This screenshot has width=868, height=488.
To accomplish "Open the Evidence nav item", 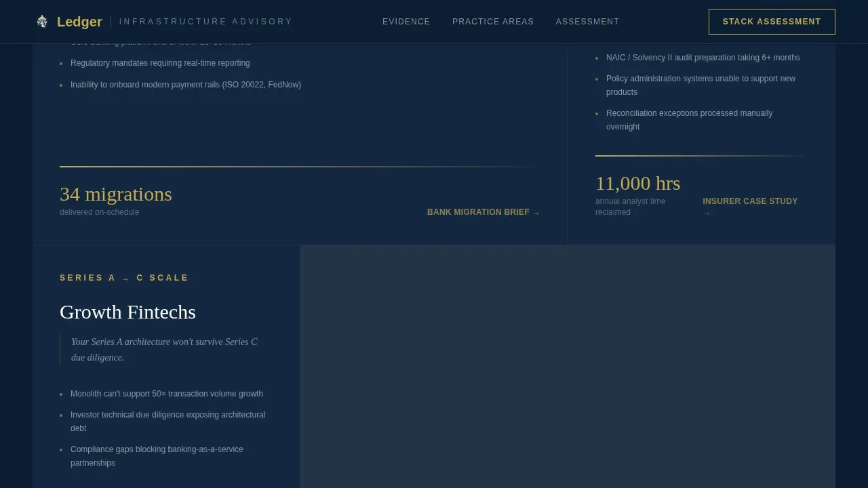I will (406, 22).
